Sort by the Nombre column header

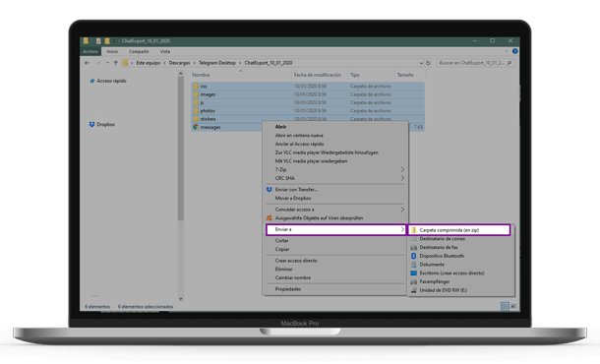[201, 75]
